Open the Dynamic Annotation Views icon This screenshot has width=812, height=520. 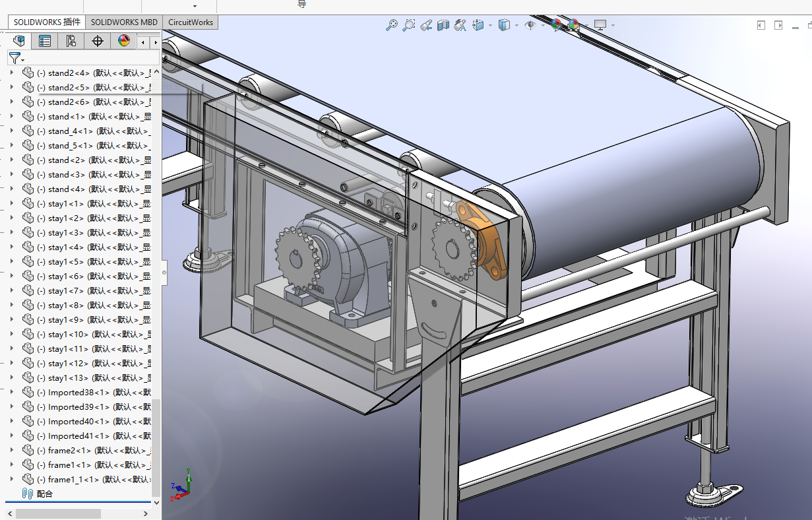[460, 25]
